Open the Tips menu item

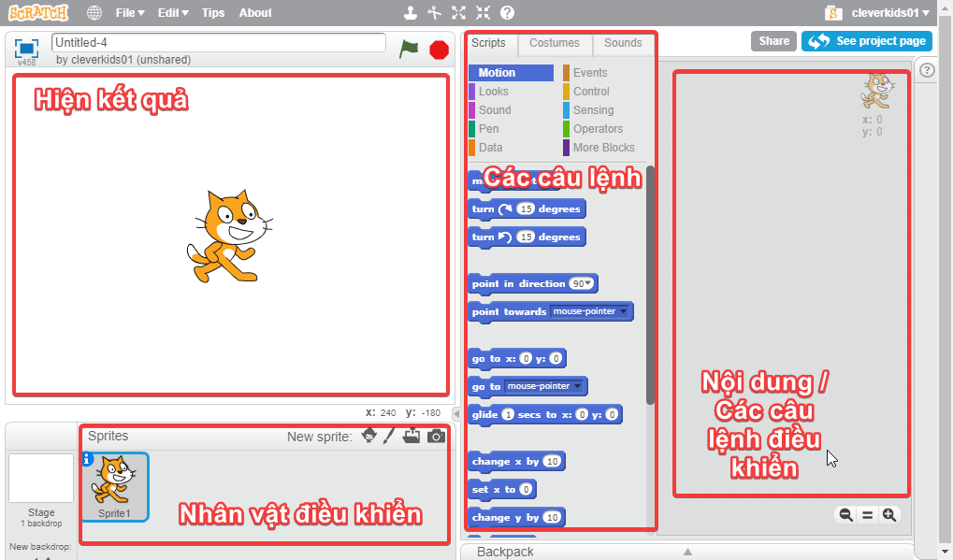coord(212,13)
